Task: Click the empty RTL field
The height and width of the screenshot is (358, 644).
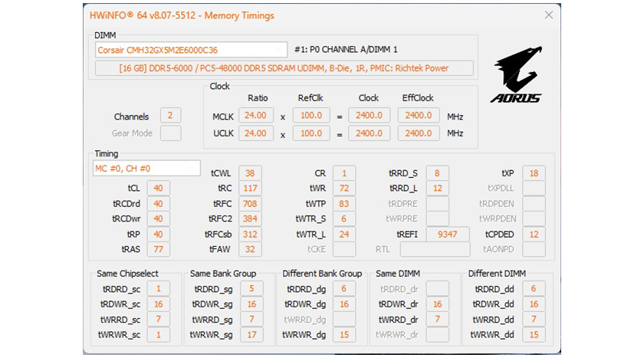Action: [435, 250]
